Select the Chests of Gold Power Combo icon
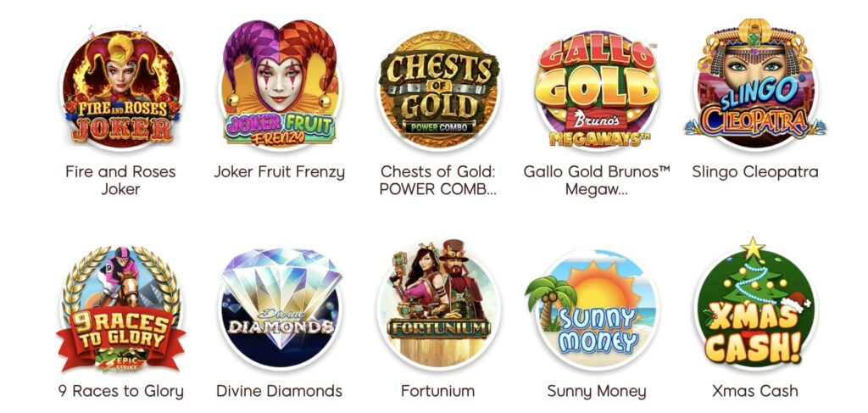The width and height of the screenshot is (868, 413). pyautogui.click(x=438, y=89)
